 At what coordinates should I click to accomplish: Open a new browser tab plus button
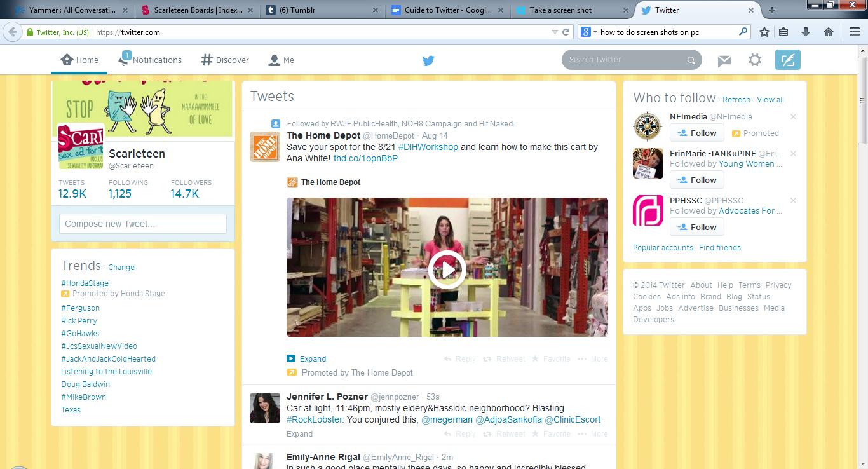click(772, 10)
